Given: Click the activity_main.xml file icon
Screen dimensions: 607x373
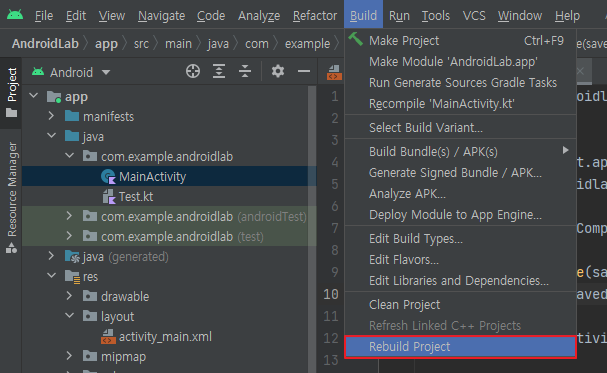Looking at the screenshot, I should [x=108, y=337].
